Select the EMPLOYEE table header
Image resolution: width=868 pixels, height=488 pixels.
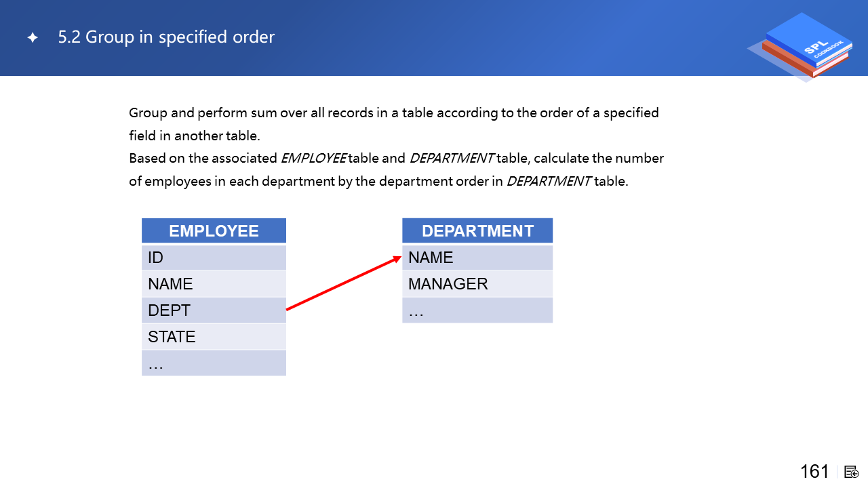[214, 231]
